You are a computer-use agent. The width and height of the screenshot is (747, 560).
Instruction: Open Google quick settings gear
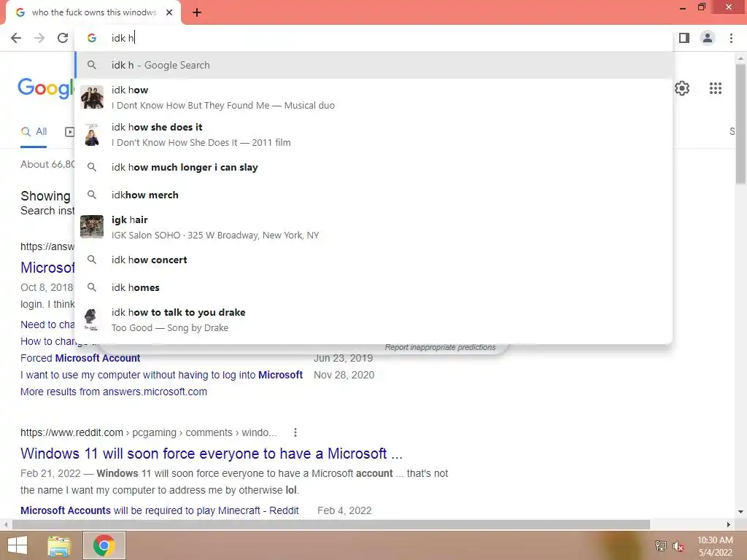pyautogui.click(x=682, y=88)
